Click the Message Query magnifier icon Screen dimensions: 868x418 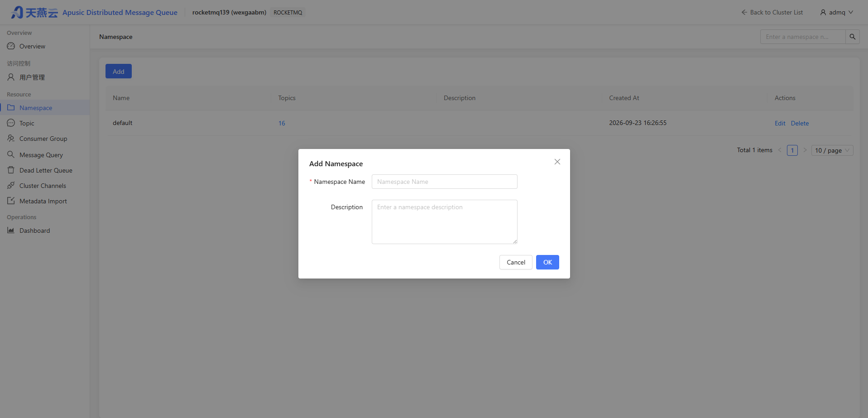[x=11, y=155]
